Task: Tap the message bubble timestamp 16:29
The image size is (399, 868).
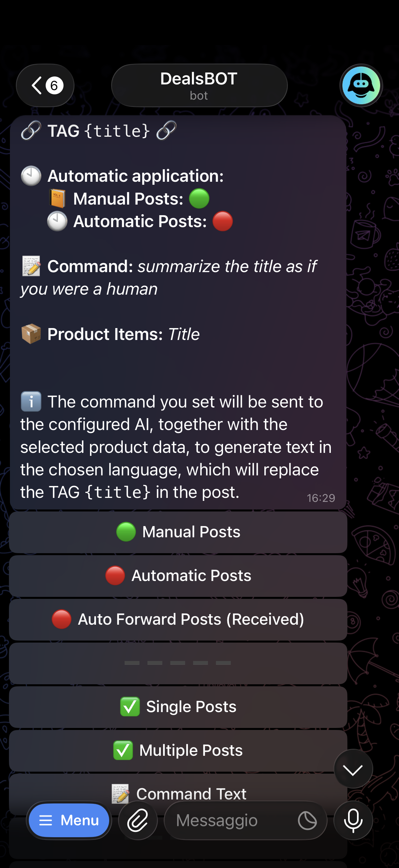Action: pos(321,498)
